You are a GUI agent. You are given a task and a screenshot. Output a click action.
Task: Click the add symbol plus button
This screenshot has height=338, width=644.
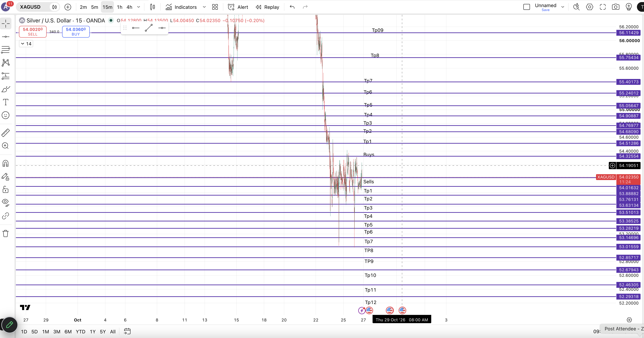(68, 7)
